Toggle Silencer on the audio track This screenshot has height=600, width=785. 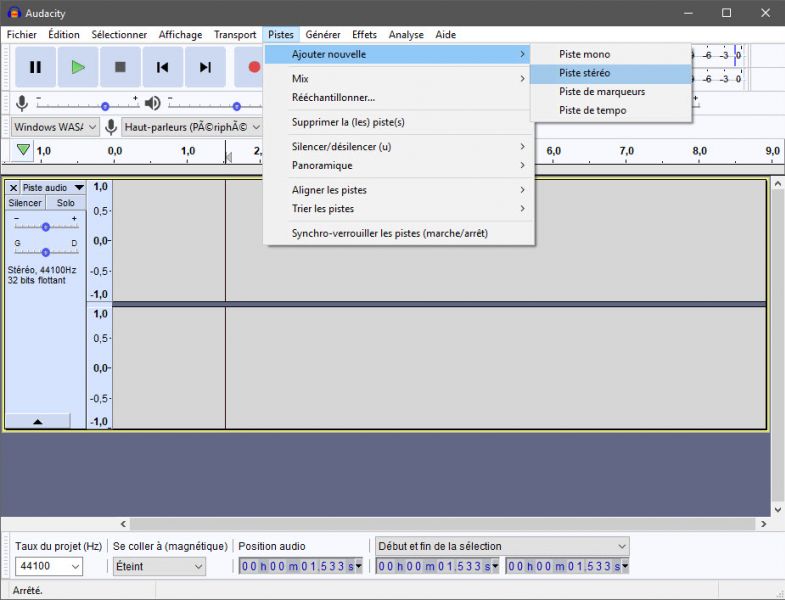coord(25,203)
